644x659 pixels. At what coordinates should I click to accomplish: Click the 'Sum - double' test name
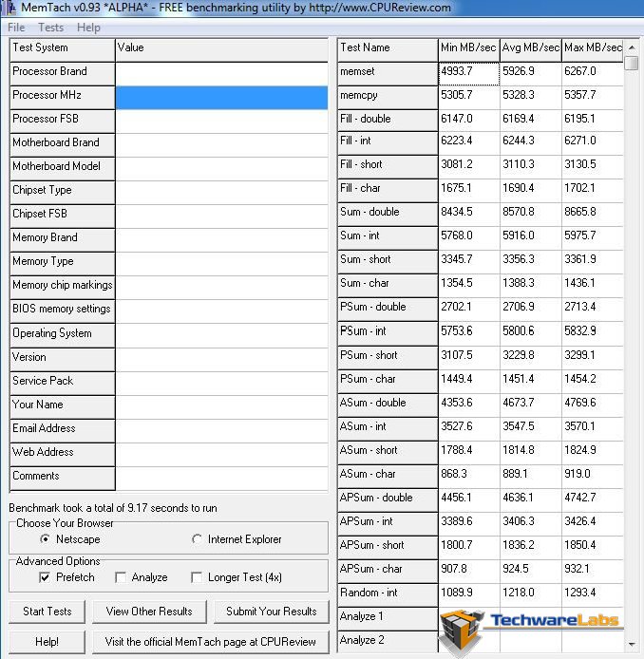[388, 215]
